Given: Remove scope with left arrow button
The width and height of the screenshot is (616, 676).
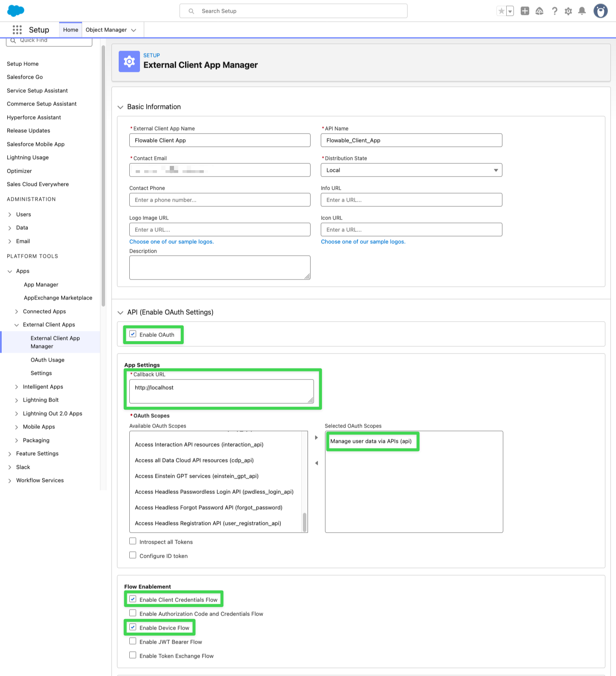Looking at the screenshot, I should point(316,463).
